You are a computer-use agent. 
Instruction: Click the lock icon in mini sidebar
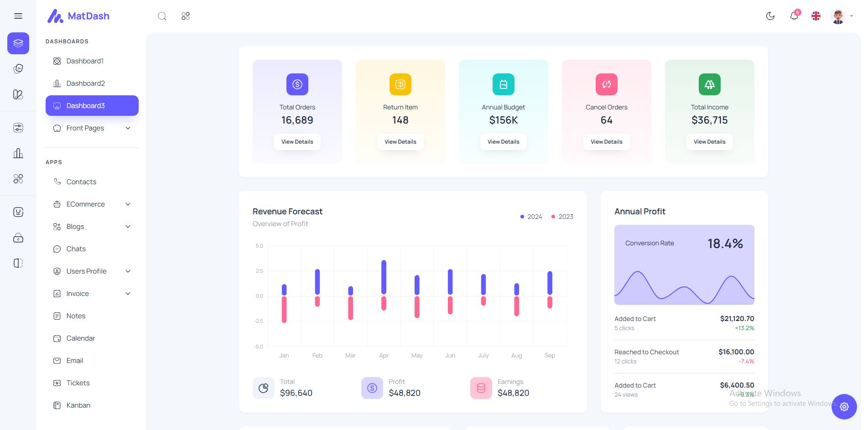pos(18,238)
